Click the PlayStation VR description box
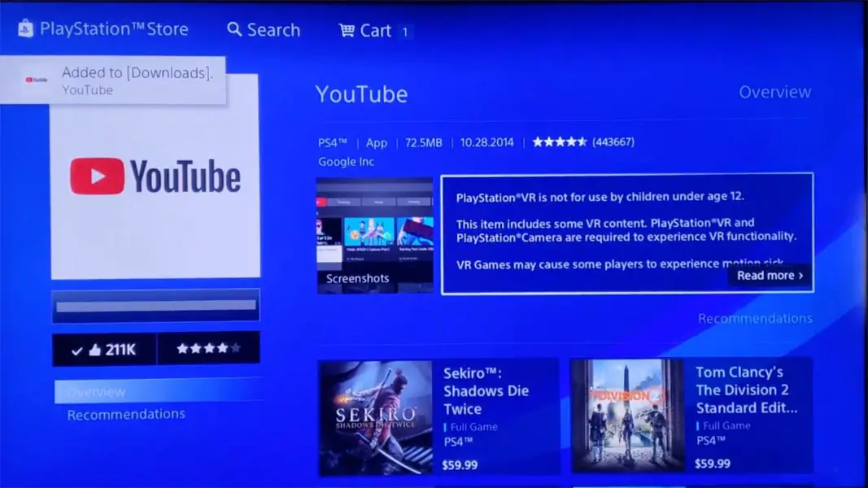 click(627, 233)
